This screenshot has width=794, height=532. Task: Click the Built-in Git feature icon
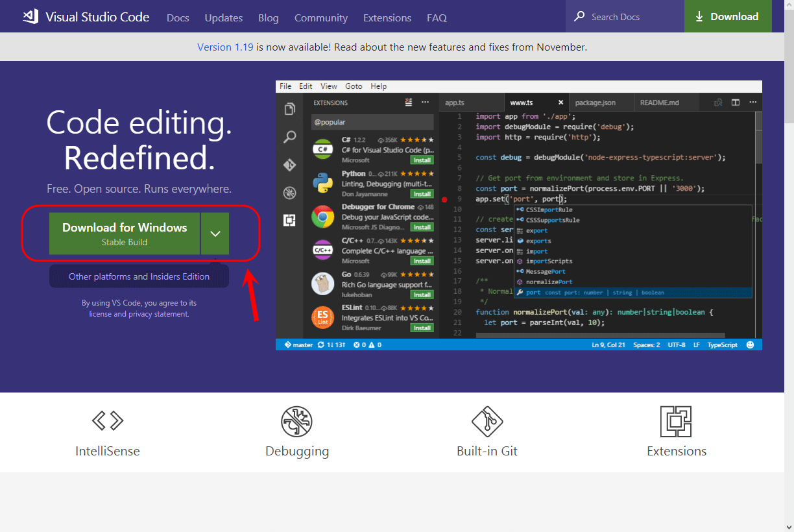[x=487, y=422]
